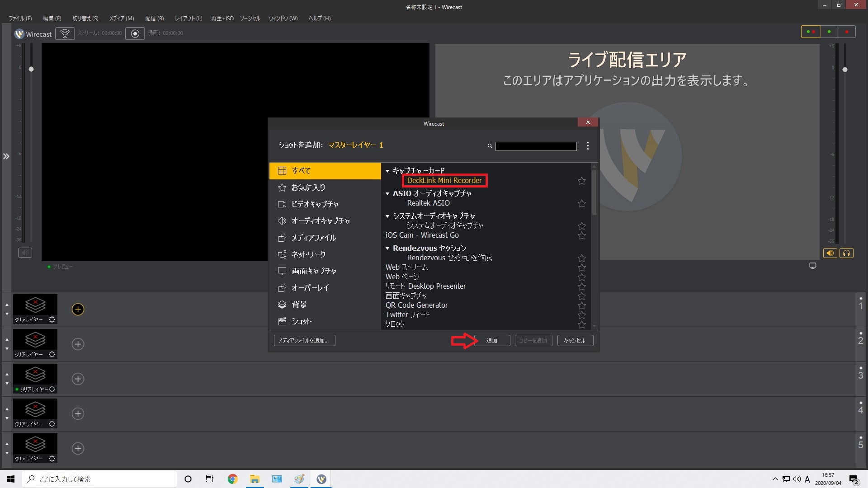Add shot to layer 2 plus icon
The image size is (868, 488).
pyautogui.click(x=78, y=344)
